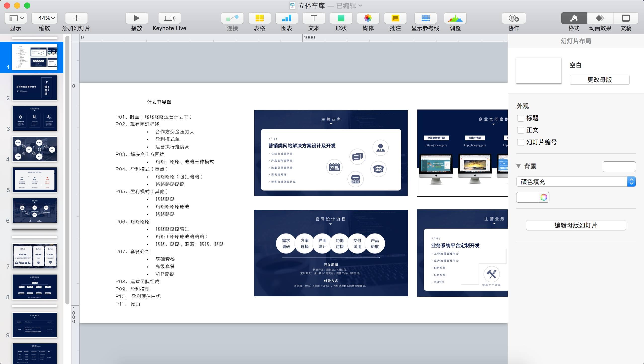Click the Keynote document icon in title
644x364 pixels.
tap(292, 6)
